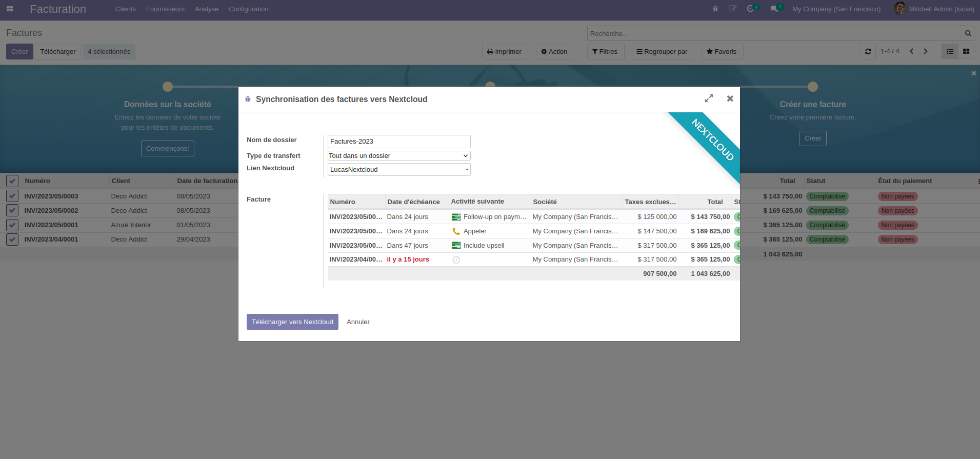Go to previous page of records

pyautogui.click(x=911, y=51)
